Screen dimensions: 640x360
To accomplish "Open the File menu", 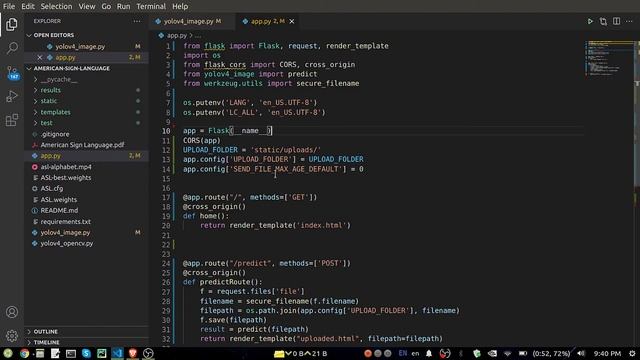I will (x=9, y=7).
